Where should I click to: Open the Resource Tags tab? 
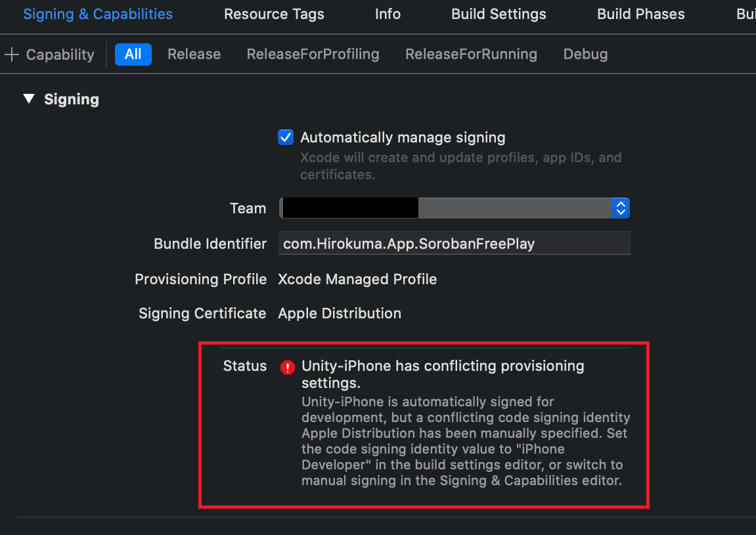pos(274,14)
